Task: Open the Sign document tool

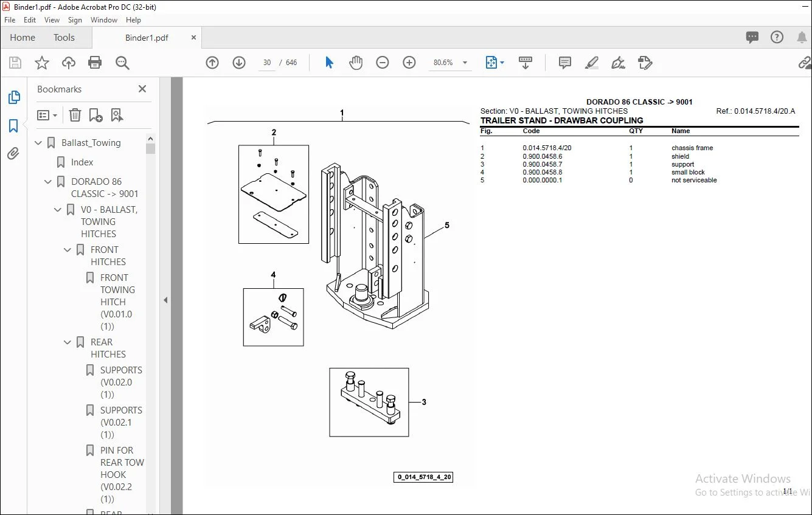Action: pyautogui.click(x=619, y=63)
